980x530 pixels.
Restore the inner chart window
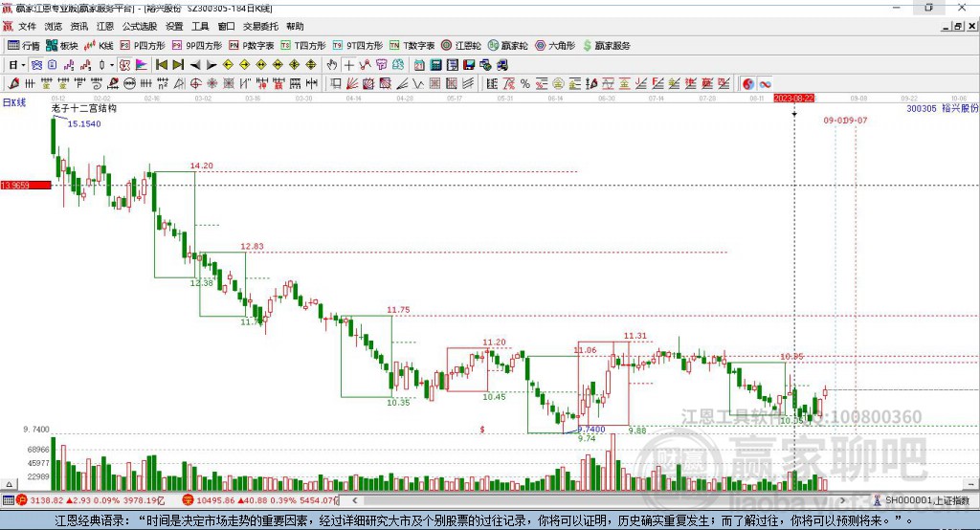coord(958,26)
